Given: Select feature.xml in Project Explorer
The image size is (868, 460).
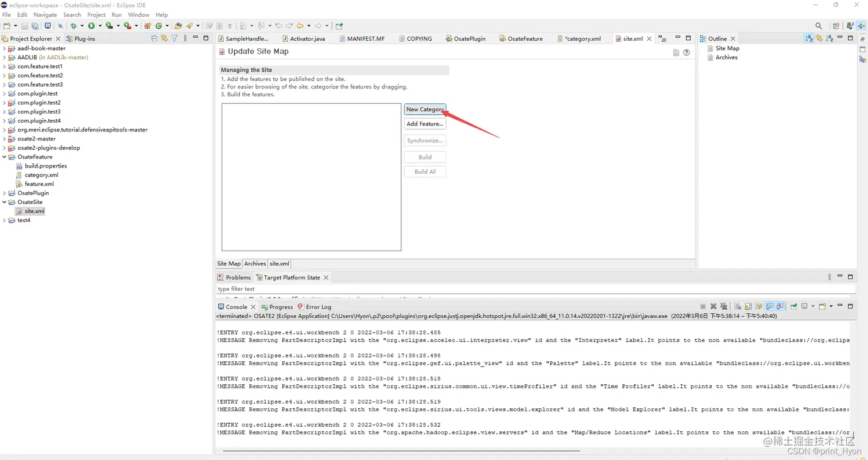Looking at the screenshot, I should click(x=39, y=184).
